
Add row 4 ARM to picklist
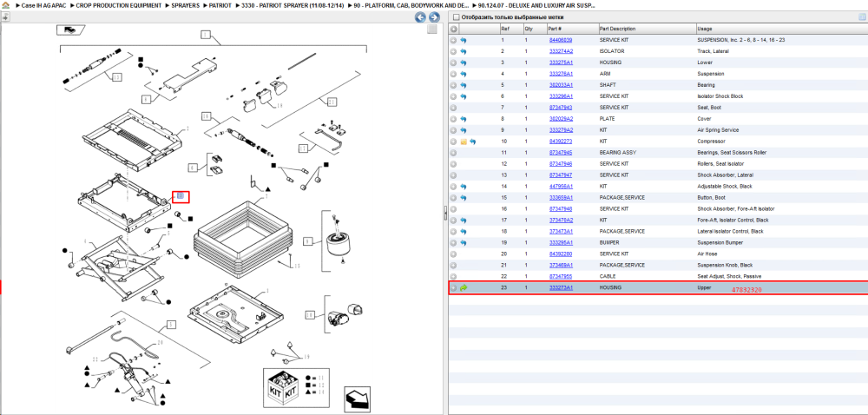click(x=453, y=74)
